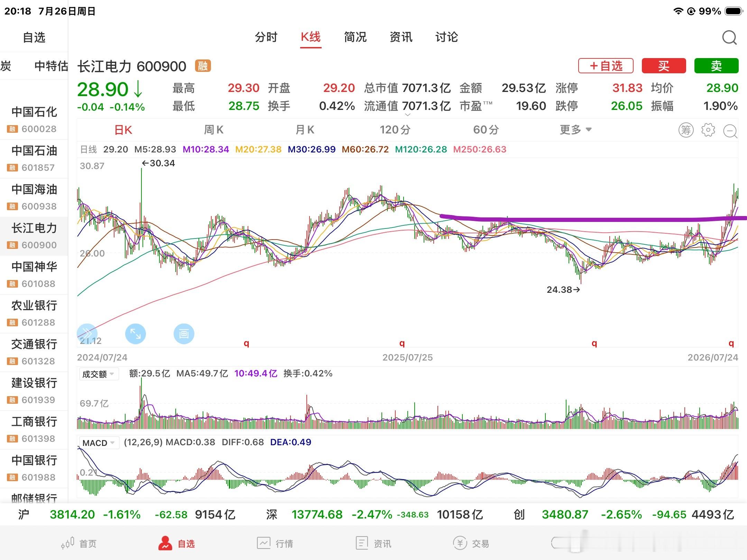Image resolution: width=747 pixels, height=560 pixels.
Task: Expand the 更多 period dropdown
Action: coord(576,130)
